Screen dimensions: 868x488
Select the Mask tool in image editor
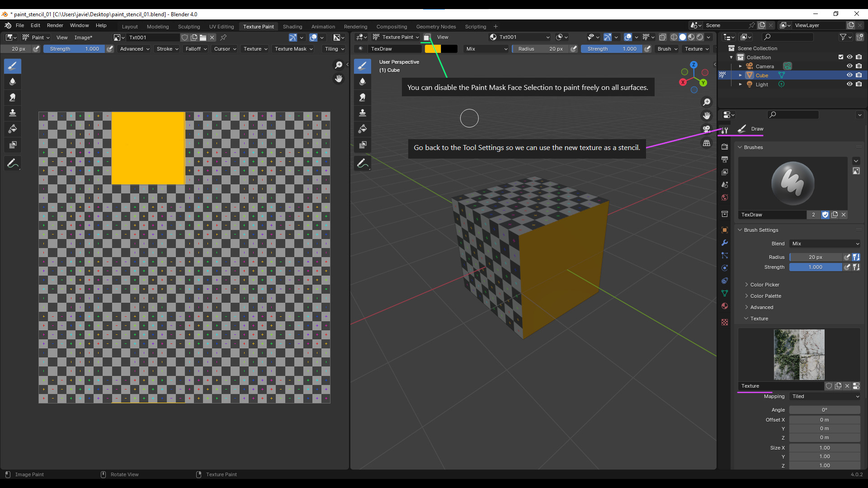(13, 145)
